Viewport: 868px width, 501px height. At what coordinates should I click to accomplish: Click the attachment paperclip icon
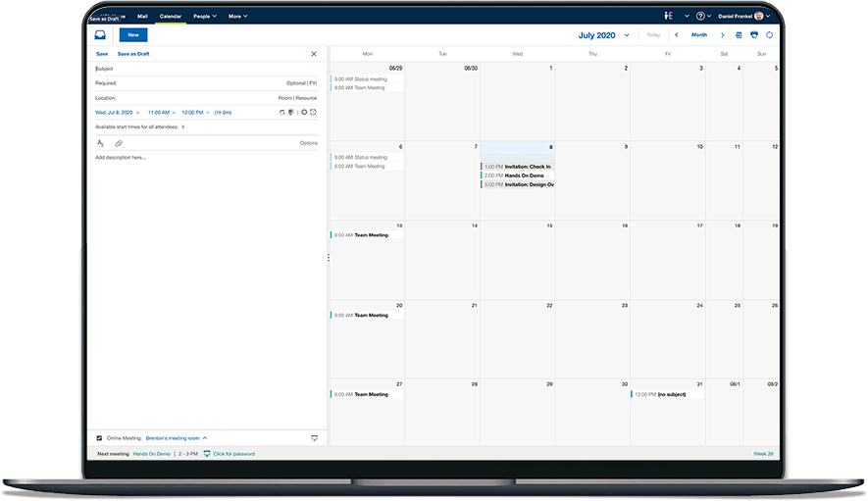[119, 143]
